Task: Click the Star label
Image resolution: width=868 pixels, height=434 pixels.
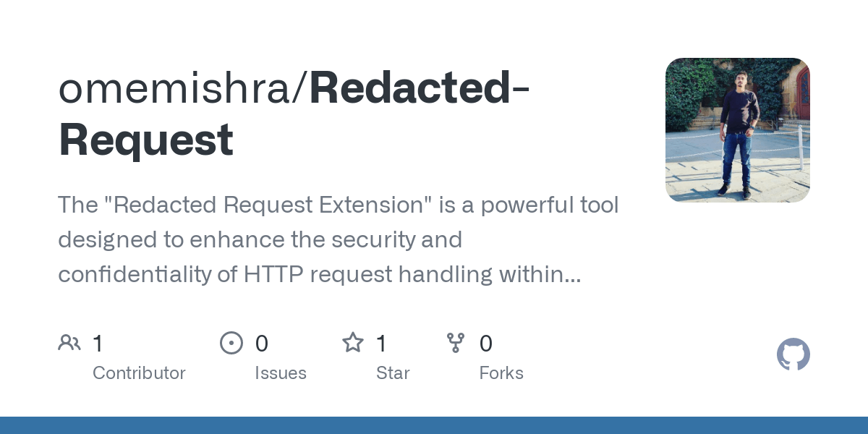Action: [x=393, y=373]
